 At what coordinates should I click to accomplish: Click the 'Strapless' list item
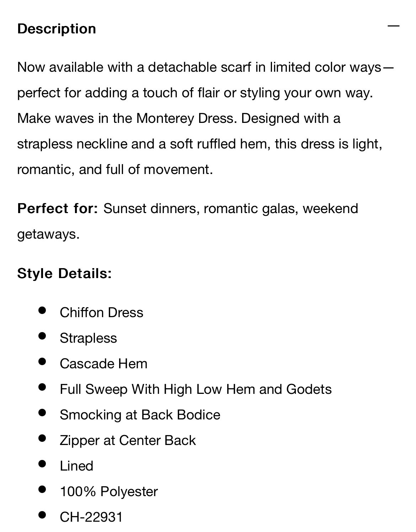(88, 338)
